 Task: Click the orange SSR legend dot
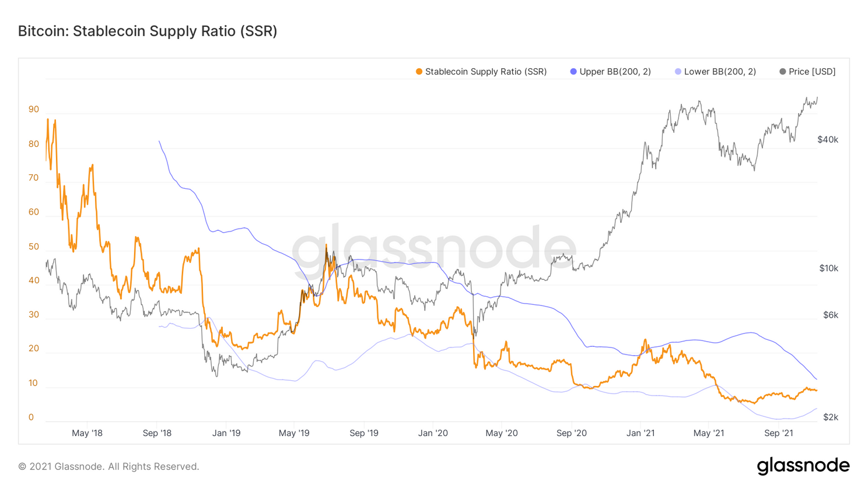coord(419,72)
